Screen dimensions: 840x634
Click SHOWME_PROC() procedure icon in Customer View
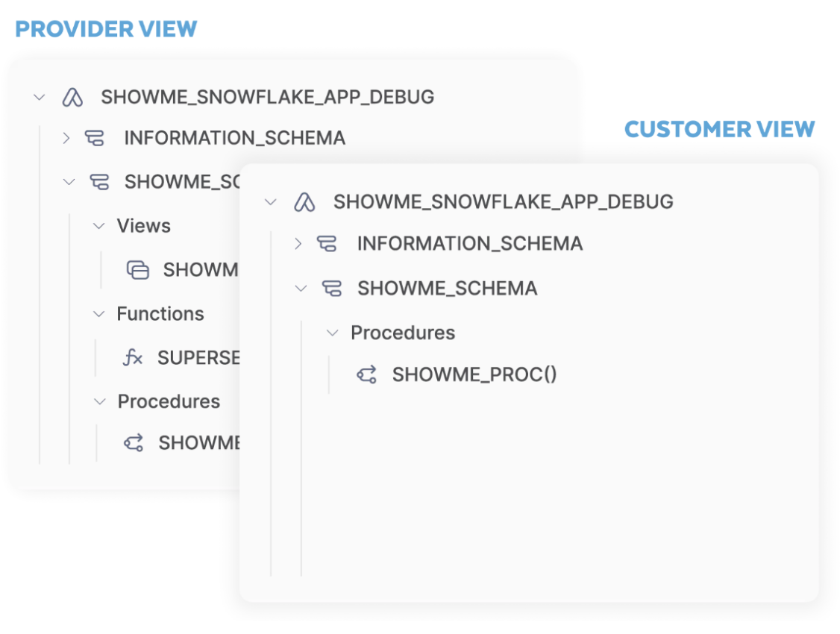tap(367, 374)
